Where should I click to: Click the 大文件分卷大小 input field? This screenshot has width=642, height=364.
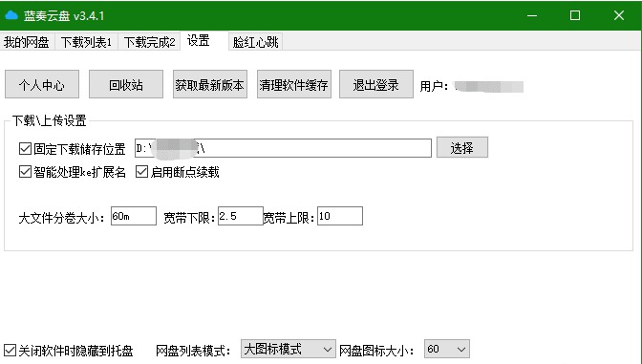[134, 216]
